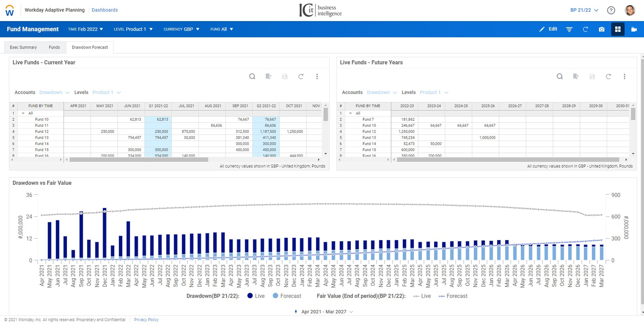Open the TIME Feb 2022 dropdown

point(85,29)
